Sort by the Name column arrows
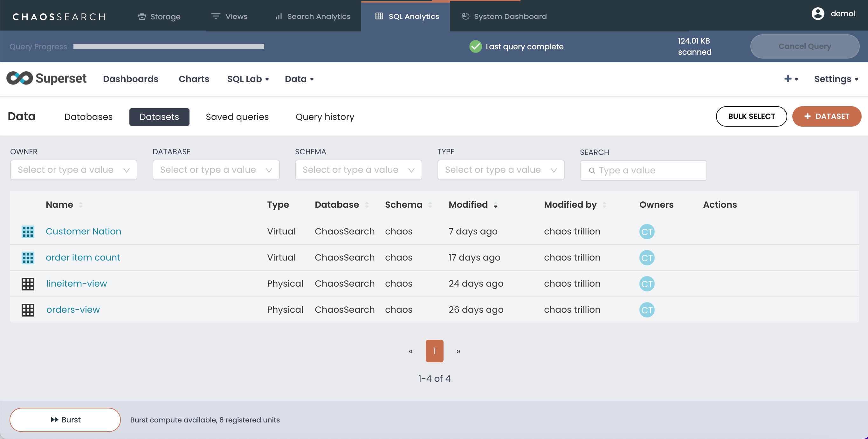The image size is (868, 439). (80, 205)
